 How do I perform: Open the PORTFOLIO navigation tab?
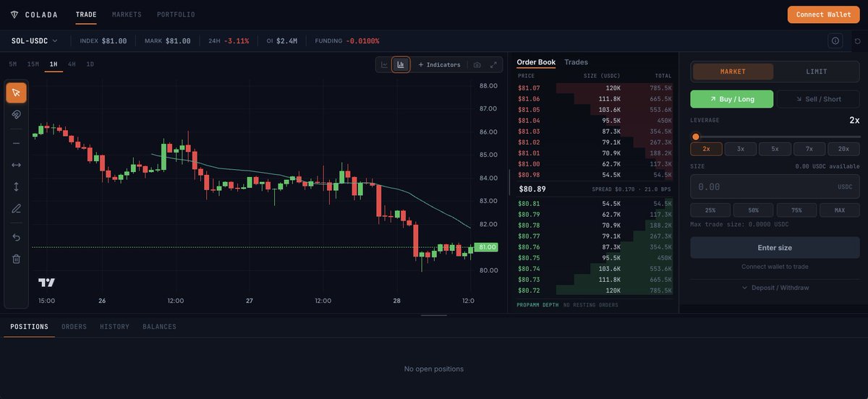[176, 14]
